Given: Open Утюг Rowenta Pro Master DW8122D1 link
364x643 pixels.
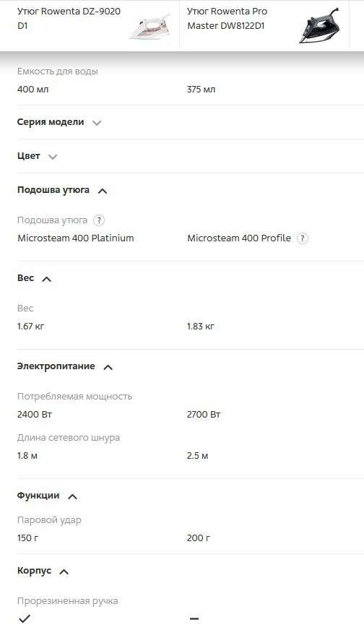Looking at the screenshot, I should (227, 19).
